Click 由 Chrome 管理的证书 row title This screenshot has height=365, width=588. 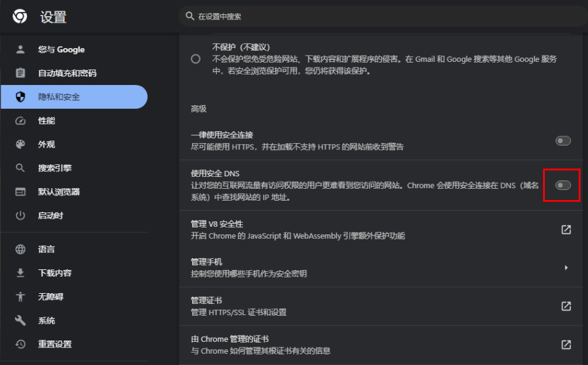pos(230,339)
